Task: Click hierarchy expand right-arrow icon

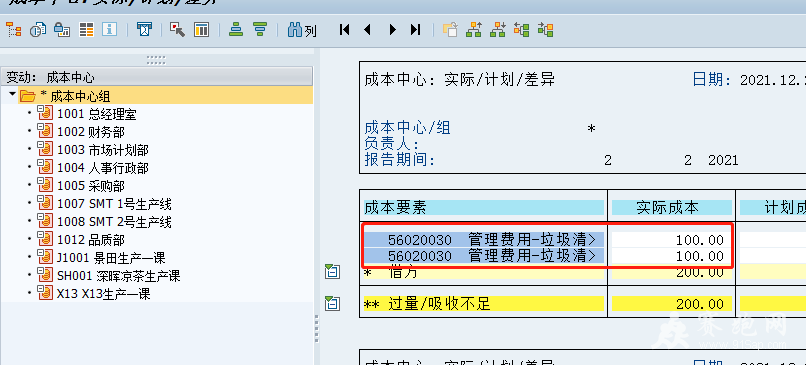Action: (x=545, y=29)
